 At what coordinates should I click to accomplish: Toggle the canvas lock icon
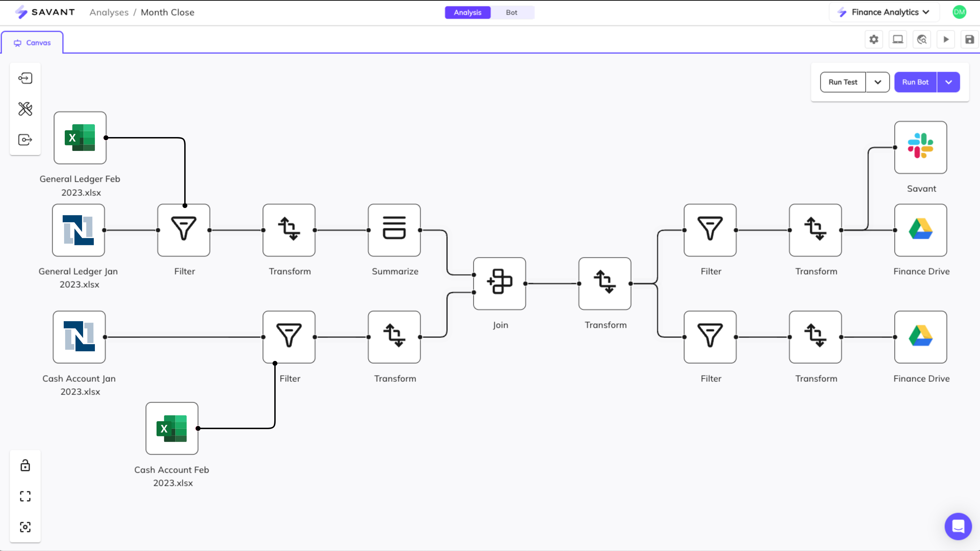click(25, 466)
